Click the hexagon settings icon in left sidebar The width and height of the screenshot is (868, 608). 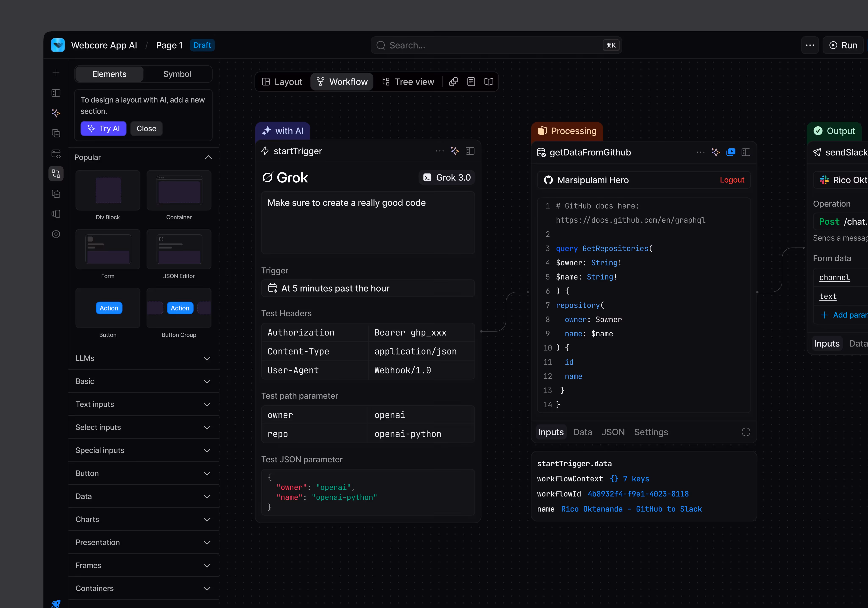pyautogui.click(x=56, y=234)
